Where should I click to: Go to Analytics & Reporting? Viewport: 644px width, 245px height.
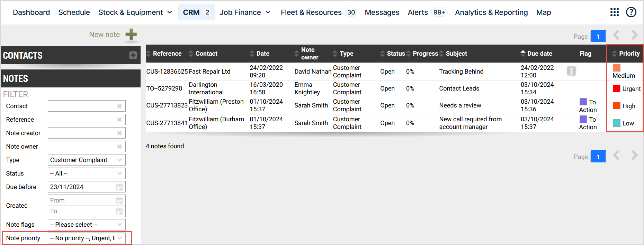click(x=491, y=12)
